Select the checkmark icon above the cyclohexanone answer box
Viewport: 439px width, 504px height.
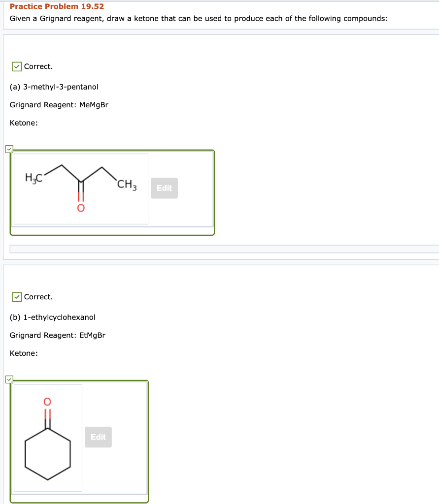(x=9, y=379)
